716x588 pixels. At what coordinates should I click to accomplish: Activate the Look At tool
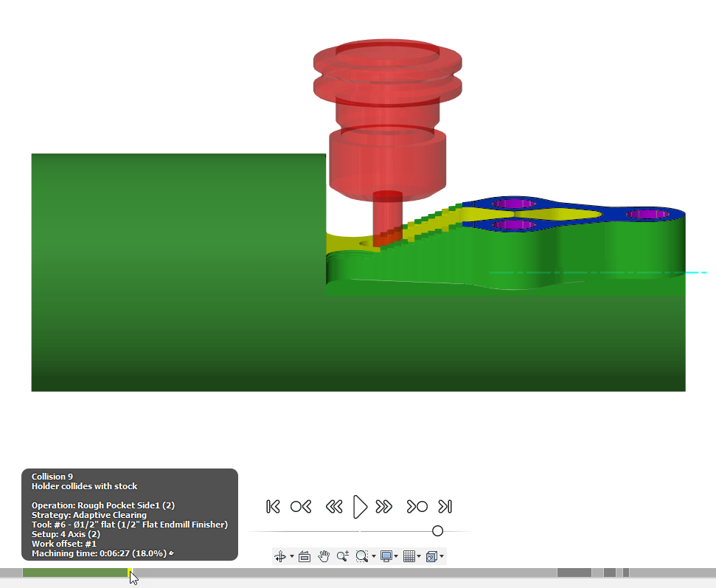(304, 556)
